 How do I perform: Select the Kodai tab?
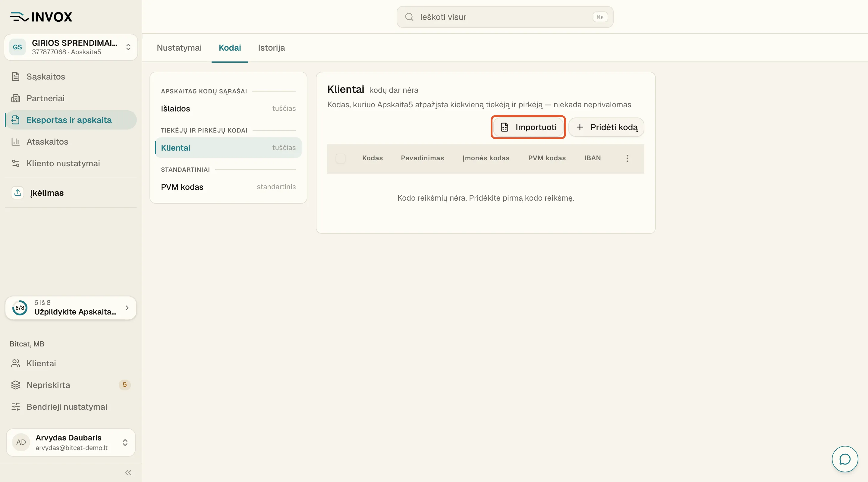(230, 48)
